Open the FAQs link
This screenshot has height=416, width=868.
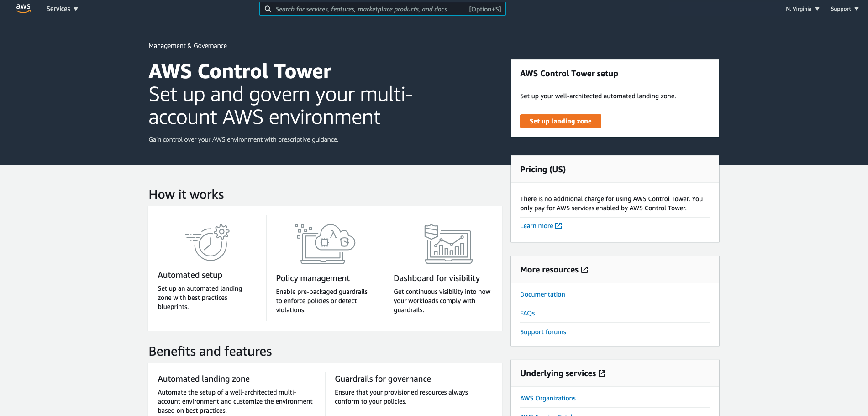click(527, 313)
